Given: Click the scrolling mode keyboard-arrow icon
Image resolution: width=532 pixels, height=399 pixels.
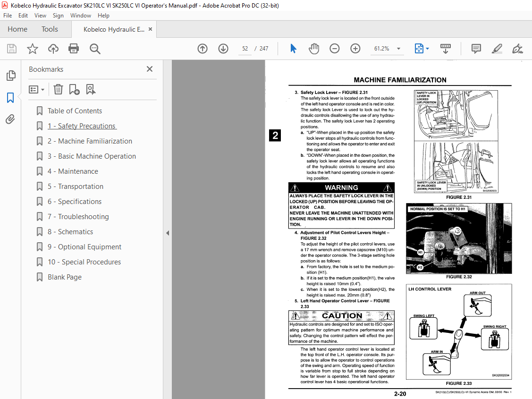Looking at the screenshot, I should coord(446,49).
